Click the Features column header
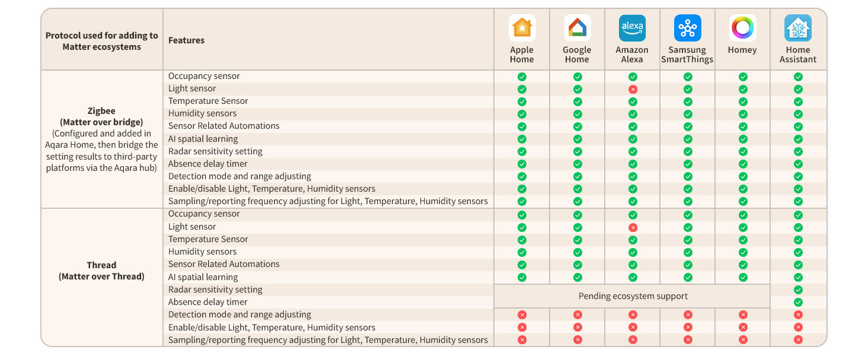The width and height of the screenshot is (868, 356). [x=186, y=40]
